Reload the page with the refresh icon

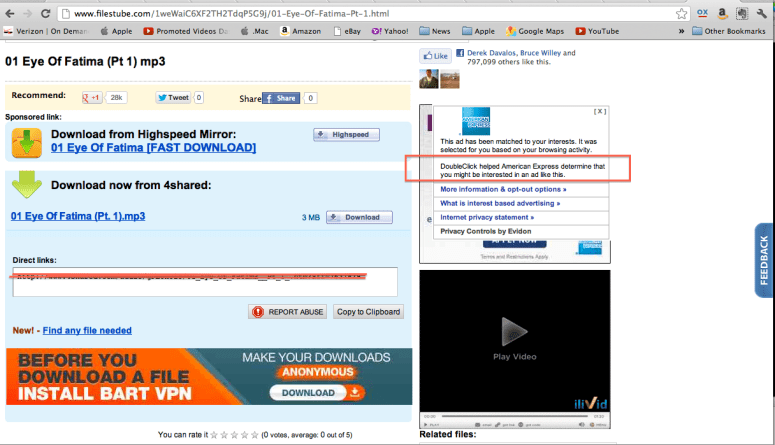coord(48,14)
